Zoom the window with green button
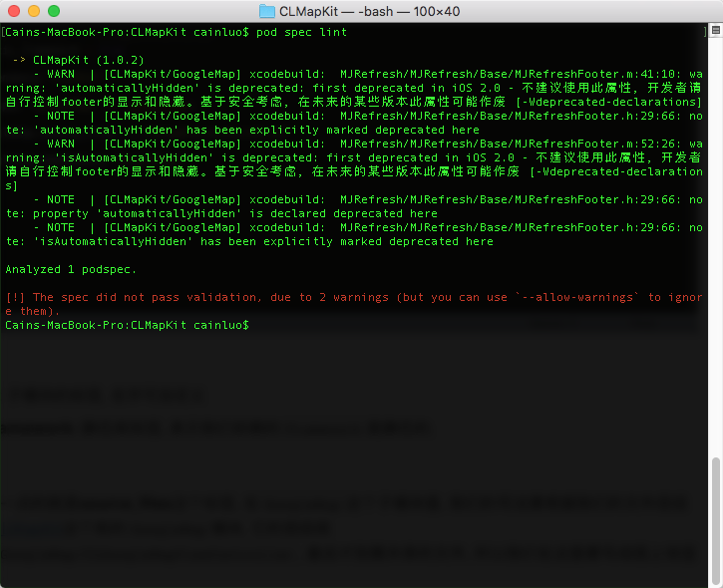Viewport: 723px width, 588px height. 54,11
